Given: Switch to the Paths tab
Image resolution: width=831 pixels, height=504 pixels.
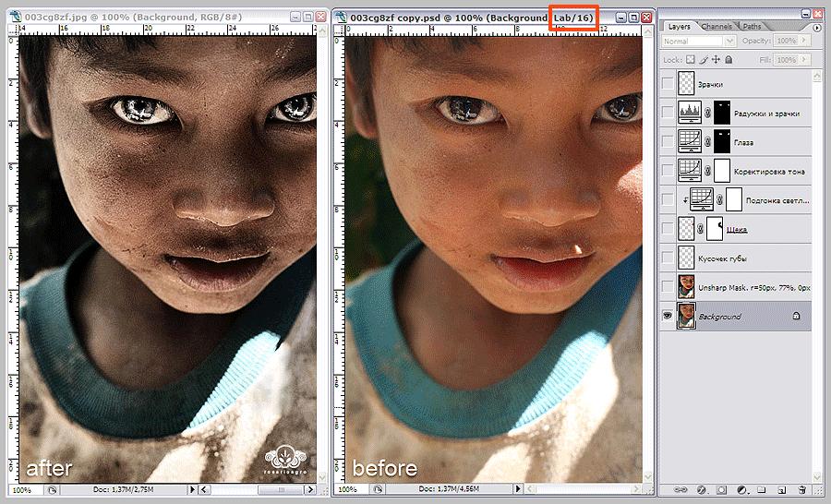Looking at the screenshot, I should (752, 27).
